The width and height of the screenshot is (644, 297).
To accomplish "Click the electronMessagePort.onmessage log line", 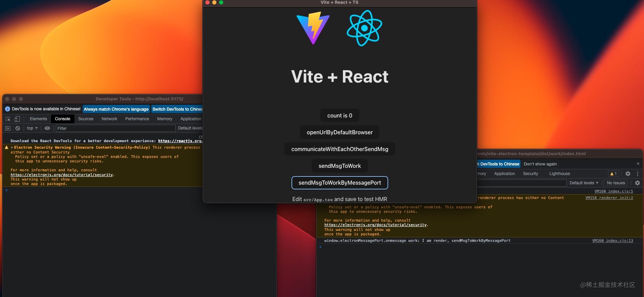I will [417, 240].
